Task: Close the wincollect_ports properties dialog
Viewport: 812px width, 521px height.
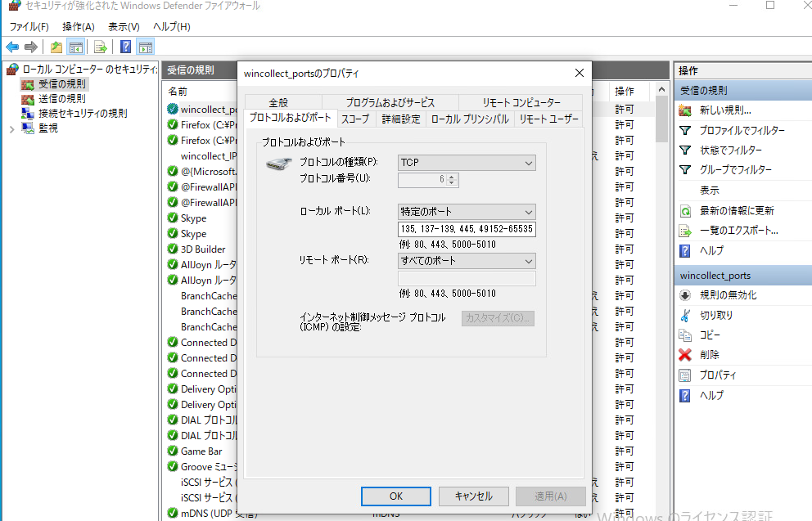Action: [580, 73]
